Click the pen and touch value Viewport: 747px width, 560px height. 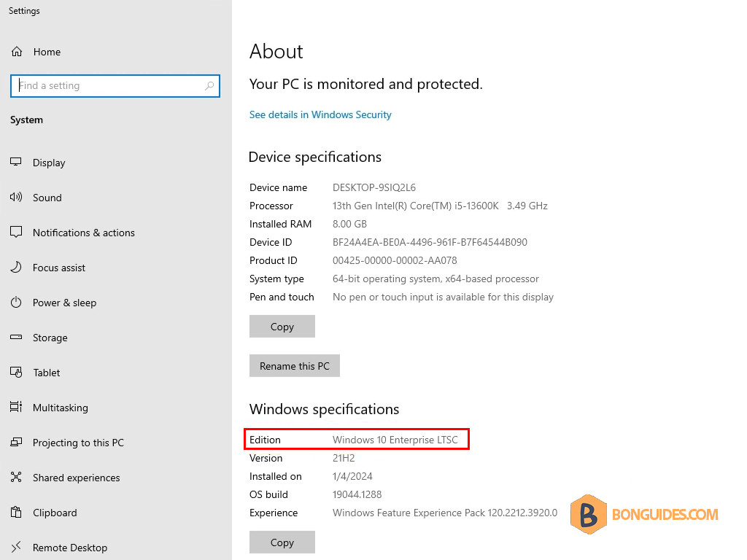click(x=443, y=297)
